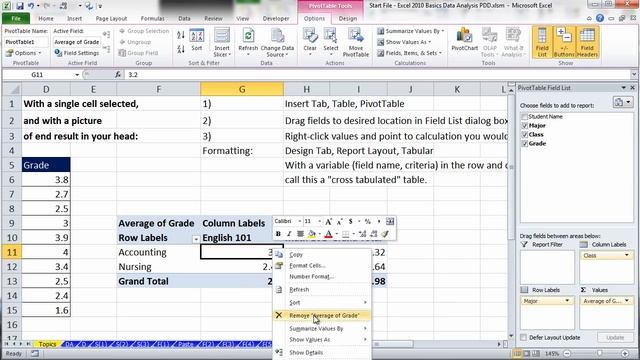The height and width of the screenshot is (360, 640).
Task: Click Sort Z to A small icon
Action: tap(181, 49)
